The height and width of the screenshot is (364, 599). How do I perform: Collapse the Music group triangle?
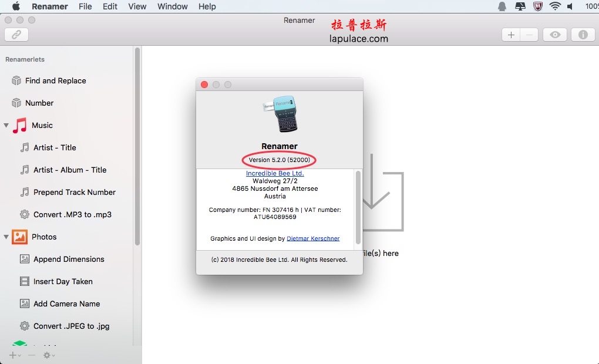click(6, 125)
